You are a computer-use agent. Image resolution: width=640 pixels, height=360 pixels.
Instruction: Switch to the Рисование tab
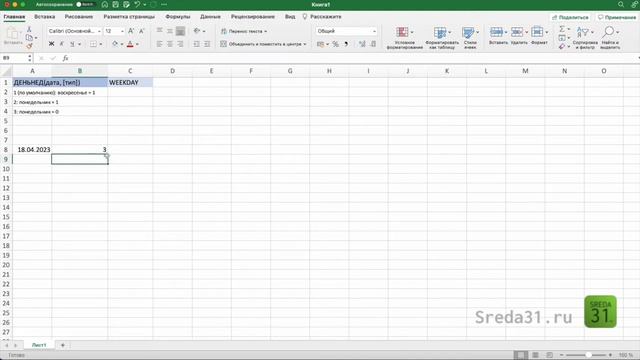point(79,17)
